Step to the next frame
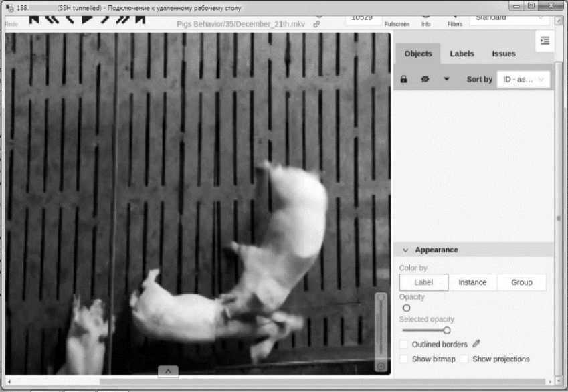This screenshot has height=392, width=568. tap(104, 19)
